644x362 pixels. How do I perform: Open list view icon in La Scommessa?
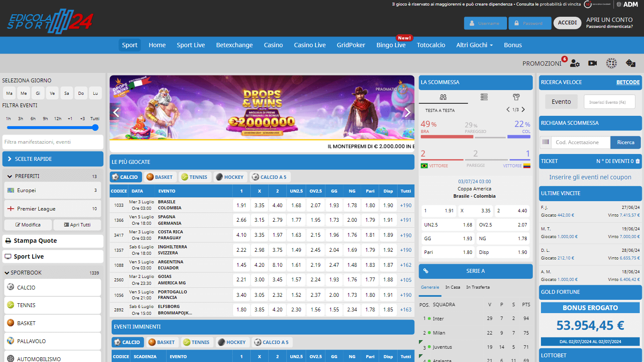point(484,97)
